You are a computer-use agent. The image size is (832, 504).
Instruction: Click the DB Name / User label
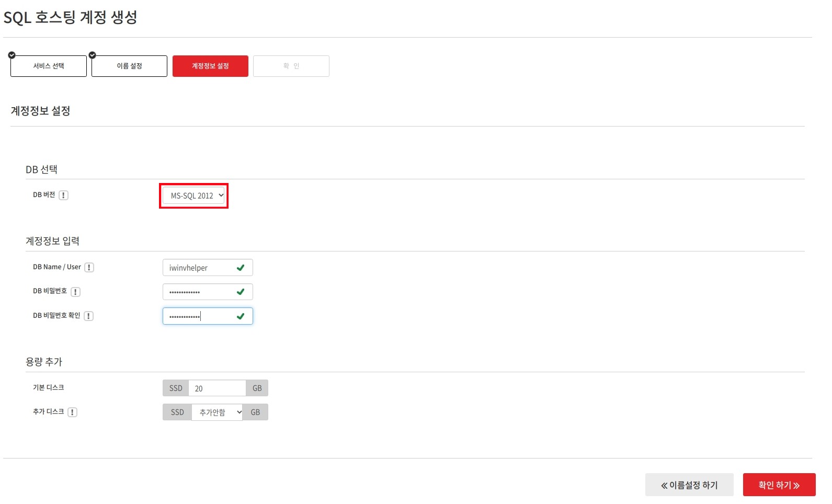click(x=57, y=267)
